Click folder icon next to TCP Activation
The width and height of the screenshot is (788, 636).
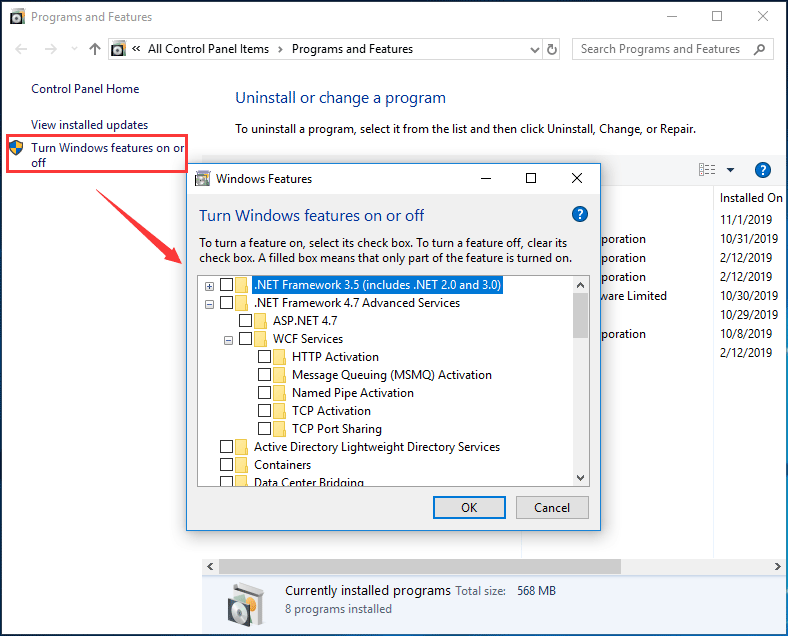click(x=279, y=410)
